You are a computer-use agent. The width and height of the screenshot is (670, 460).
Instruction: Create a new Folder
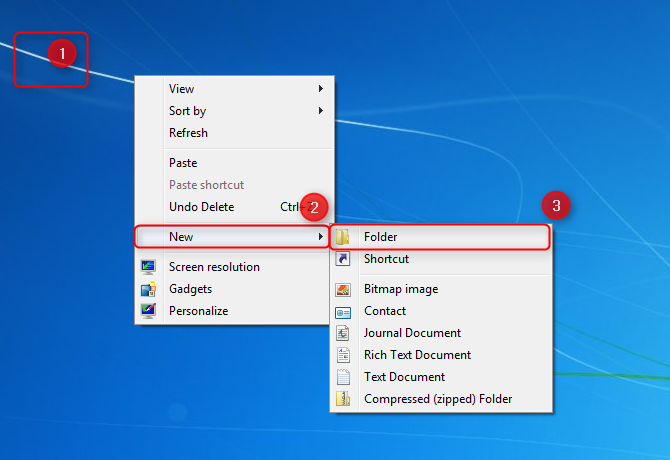[440, 237]
